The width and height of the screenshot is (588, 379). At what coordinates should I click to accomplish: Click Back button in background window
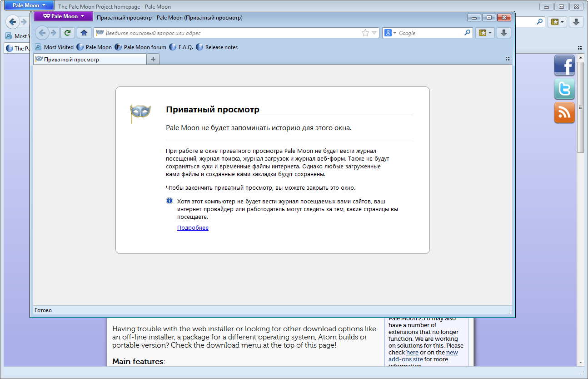(x=13, y=21)
